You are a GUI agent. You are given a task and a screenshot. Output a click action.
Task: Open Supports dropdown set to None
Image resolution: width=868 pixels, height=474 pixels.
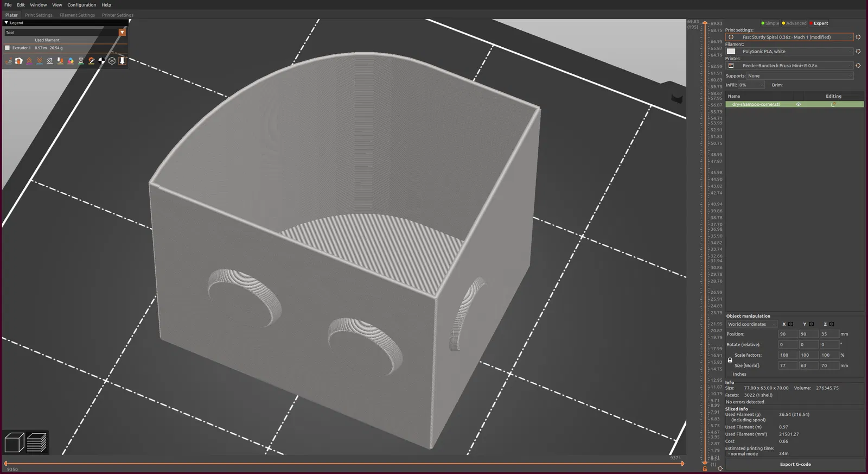(800, 76)
